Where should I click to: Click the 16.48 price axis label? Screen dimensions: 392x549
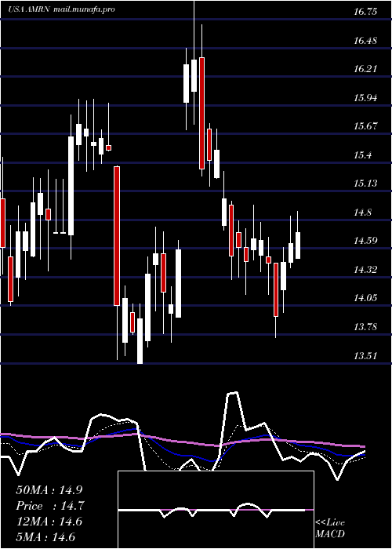point(365,40)
